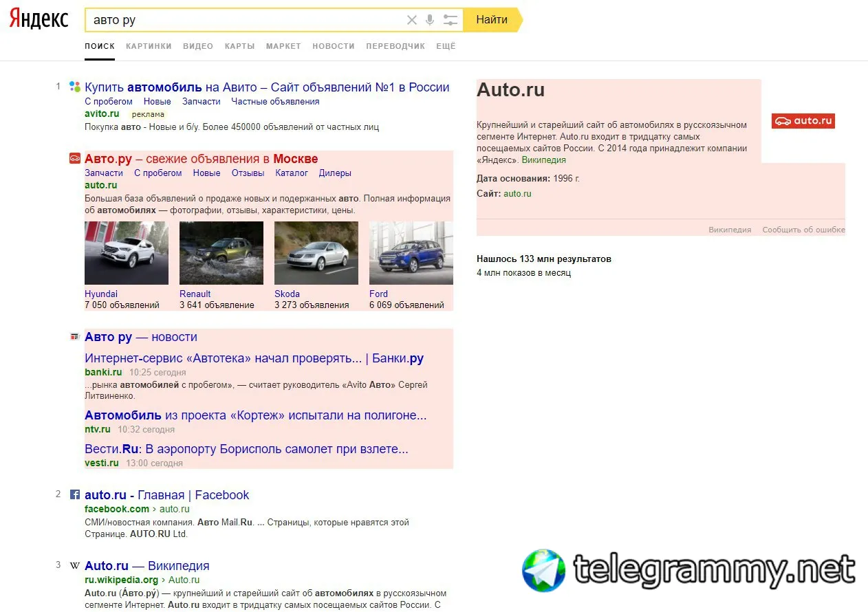Switch to the Маркет tab
Screen dimensions: 868x612
coord(283,46)
